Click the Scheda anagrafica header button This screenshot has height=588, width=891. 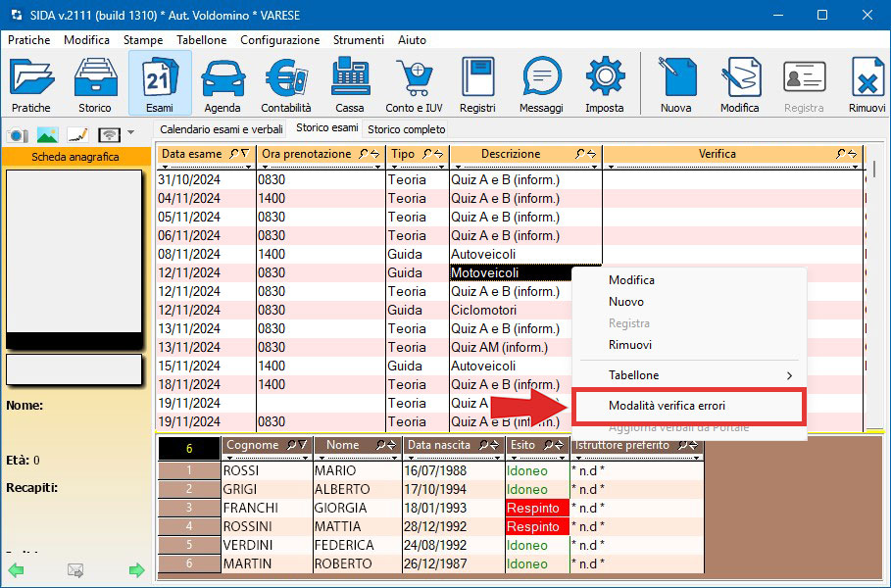(x=75, y=157)
